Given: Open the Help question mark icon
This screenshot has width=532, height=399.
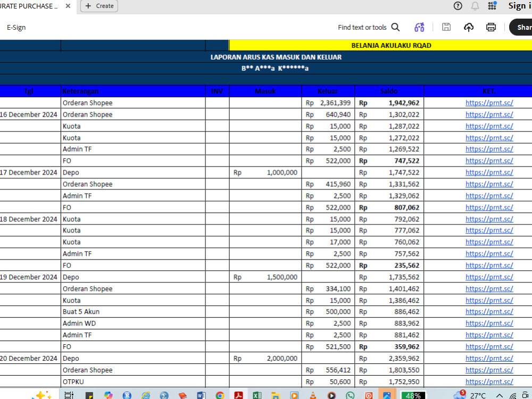Looking at the screenshot, I should [x=458, y=6].
